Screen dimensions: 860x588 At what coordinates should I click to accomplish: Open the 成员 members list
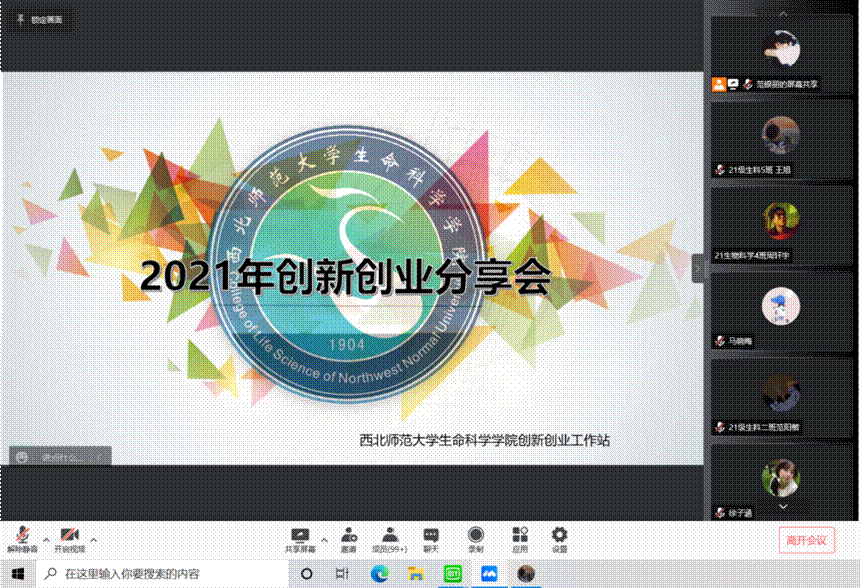point(390,539)
